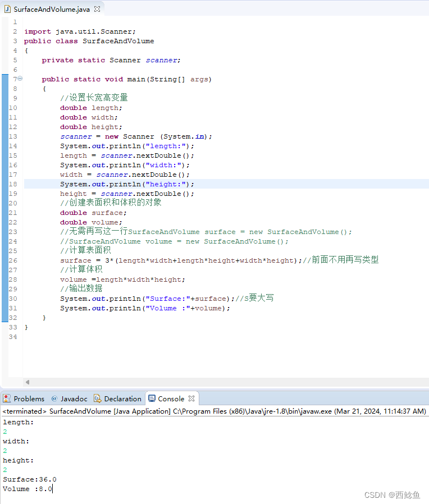Click the //创建表面积和体积的对象 comment
The image size is (429, 504).
(111, 203)
